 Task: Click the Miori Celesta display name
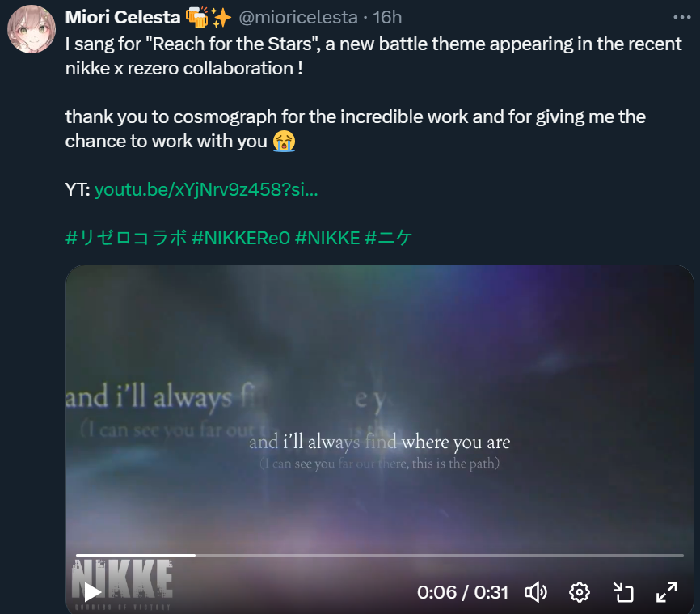[123, 18]
